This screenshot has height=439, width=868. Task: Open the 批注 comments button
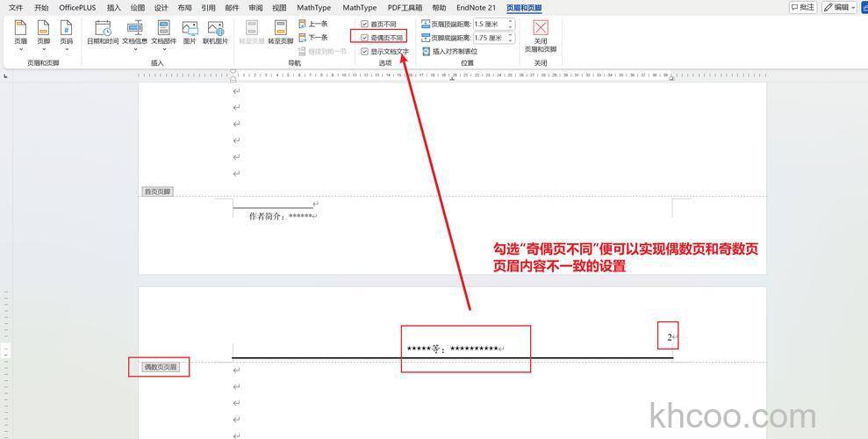[803, 7]
